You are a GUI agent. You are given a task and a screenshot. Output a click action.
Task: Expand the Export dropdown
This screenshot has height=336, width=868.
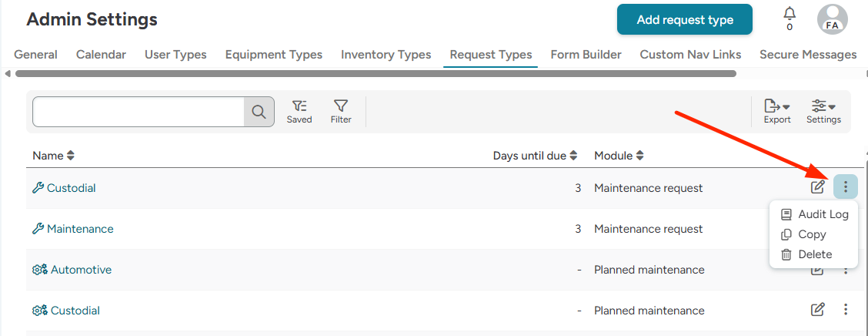(777, 111)
